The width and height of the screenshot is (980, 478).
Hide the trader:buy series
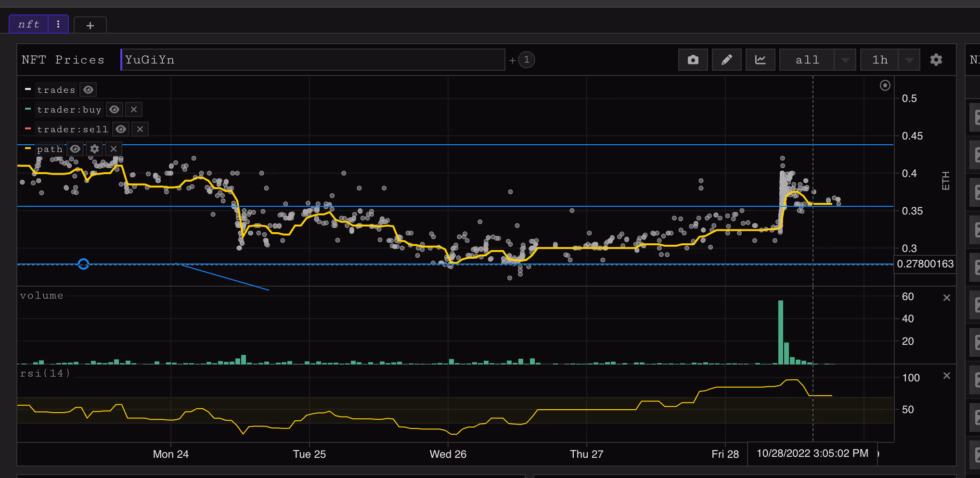[x=114, y=110]
